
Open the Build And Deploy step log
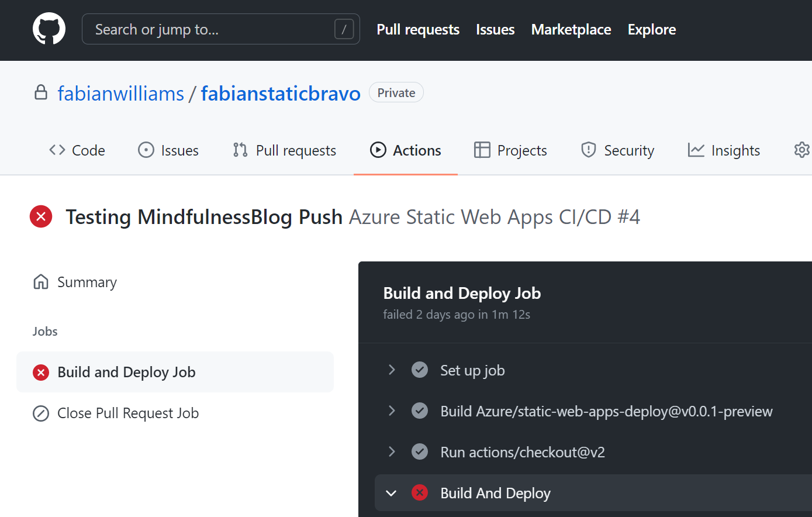point(495,493)
